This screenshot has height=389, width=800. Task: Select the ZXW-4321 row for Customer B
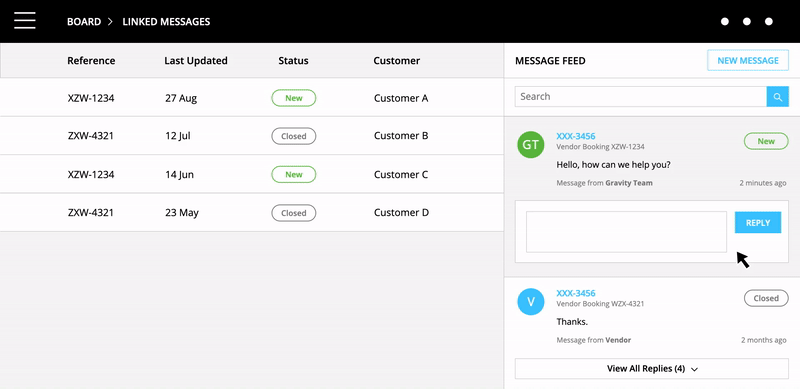click(x=252, y=136)
